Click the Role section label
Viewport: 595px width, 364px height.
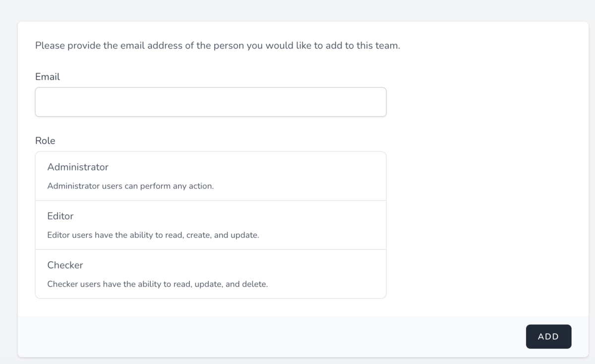(x=45, y=141)
